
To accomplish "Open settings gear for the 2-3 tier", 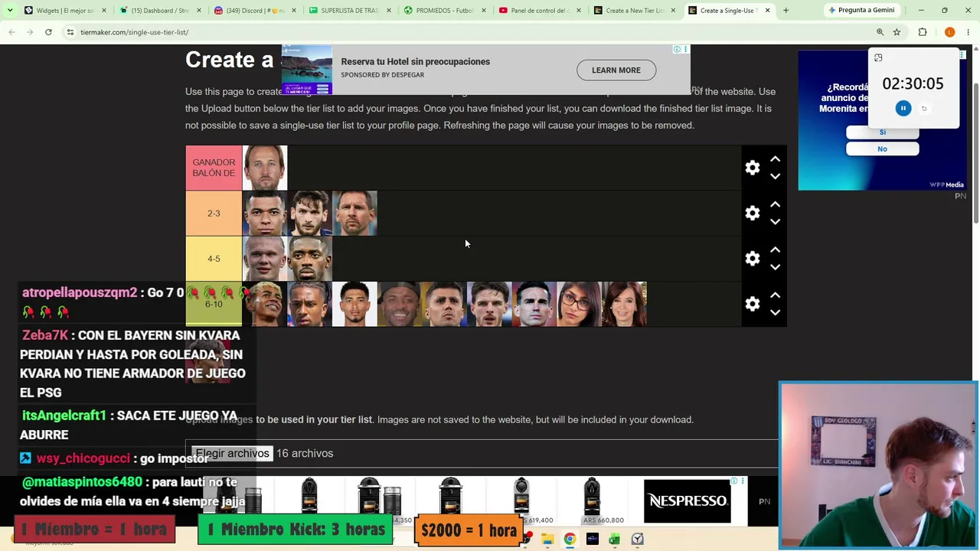I will coord(753,213).
